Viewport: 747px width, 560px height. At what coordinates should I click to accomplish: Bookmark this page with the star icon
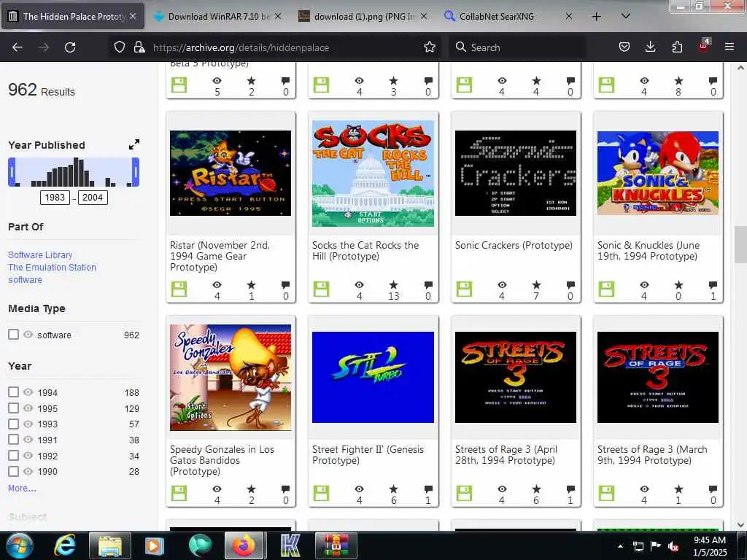point(429,47)
